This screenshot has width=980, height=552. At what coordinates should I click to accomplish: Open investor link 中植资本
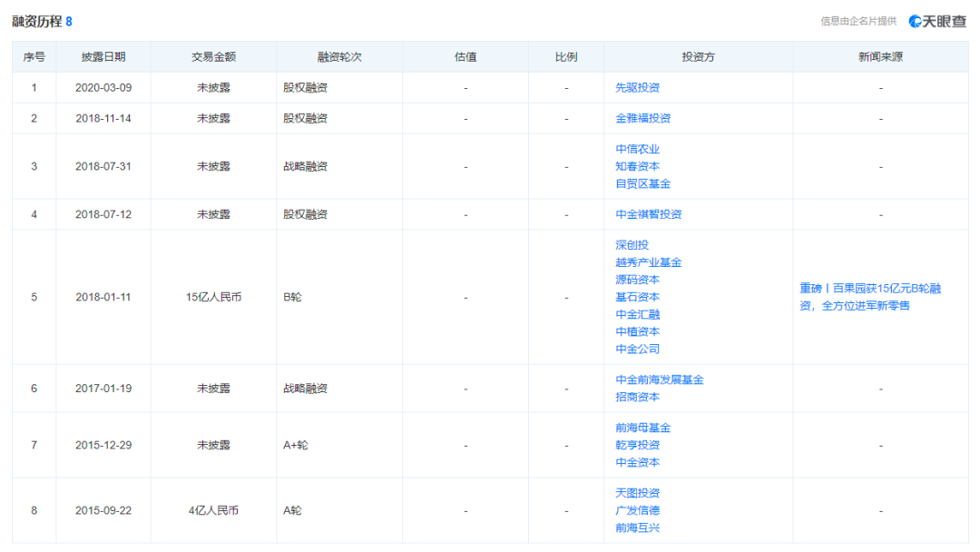pos(638,332)
